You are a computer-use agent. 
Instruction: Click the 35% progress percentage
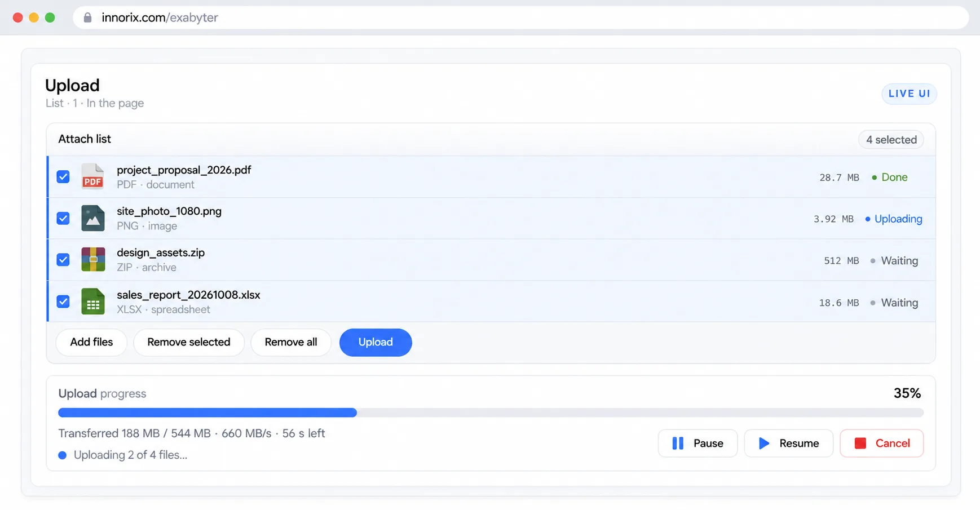tap(907, 393)
